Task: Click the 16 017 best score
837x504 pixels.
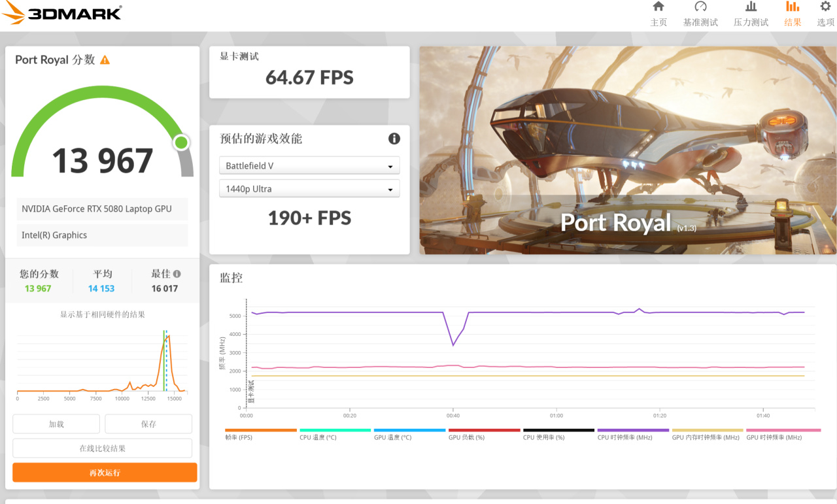Action: (x=165, y=288)
